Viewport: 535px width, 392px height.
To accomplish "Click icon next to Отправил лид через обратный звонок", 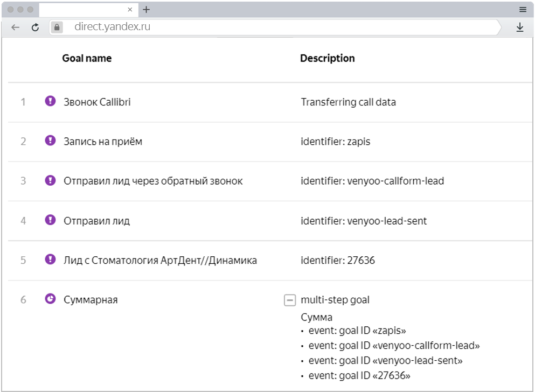I will point(51,180).
